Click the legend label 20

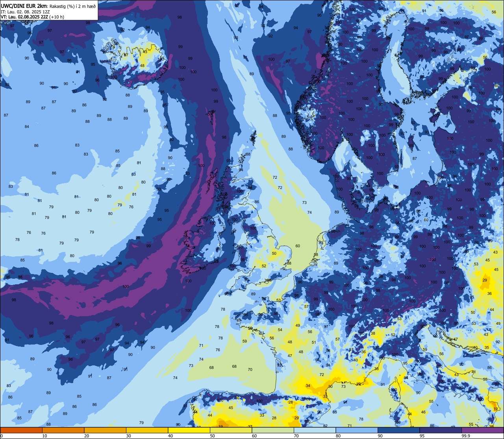(87, 436)
